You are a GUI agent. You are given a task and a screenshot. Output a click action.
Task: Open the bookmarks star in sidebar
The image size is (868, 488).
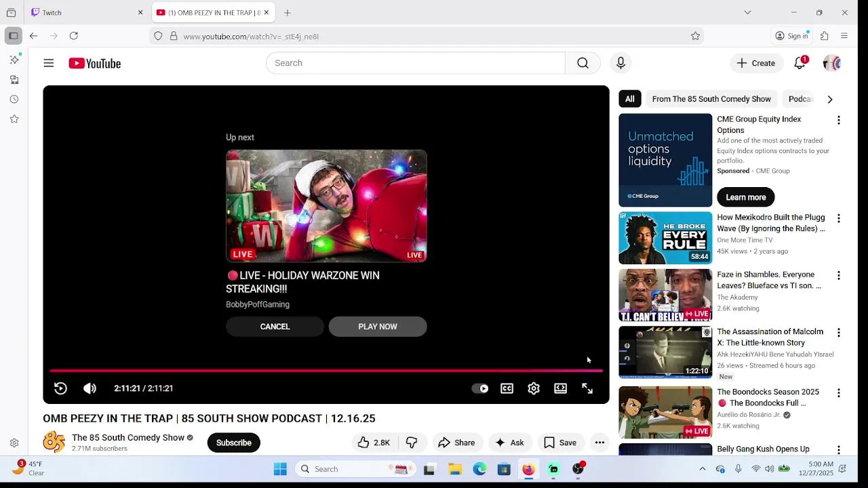pyautogui.click(x=14, y=119)
